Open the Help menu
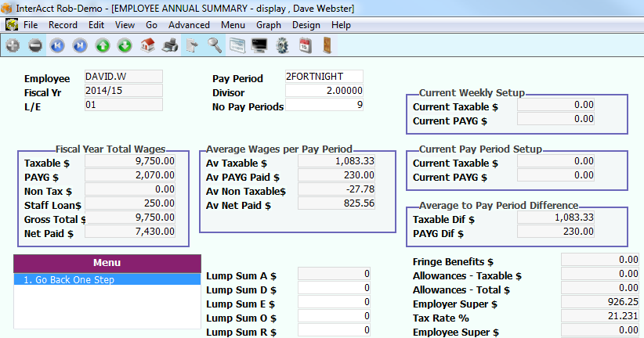Viewport: 644px width, 338px height. coord(341,25)
